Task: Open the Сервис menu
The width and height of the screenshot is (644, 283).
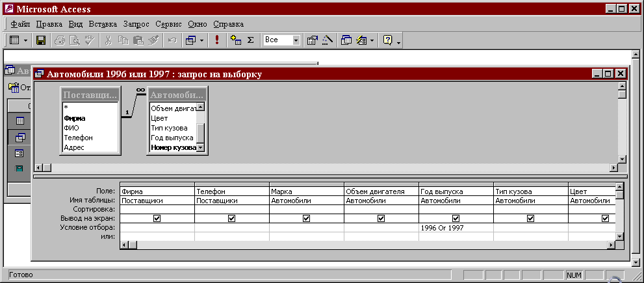Action: click(168, 24)
